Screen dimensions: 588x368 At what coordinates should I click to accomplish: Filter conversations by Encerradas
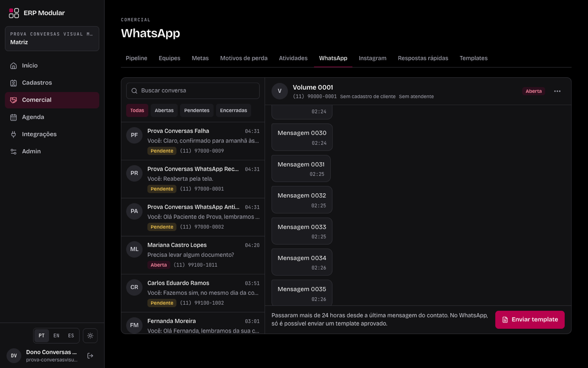pos(233,110)
